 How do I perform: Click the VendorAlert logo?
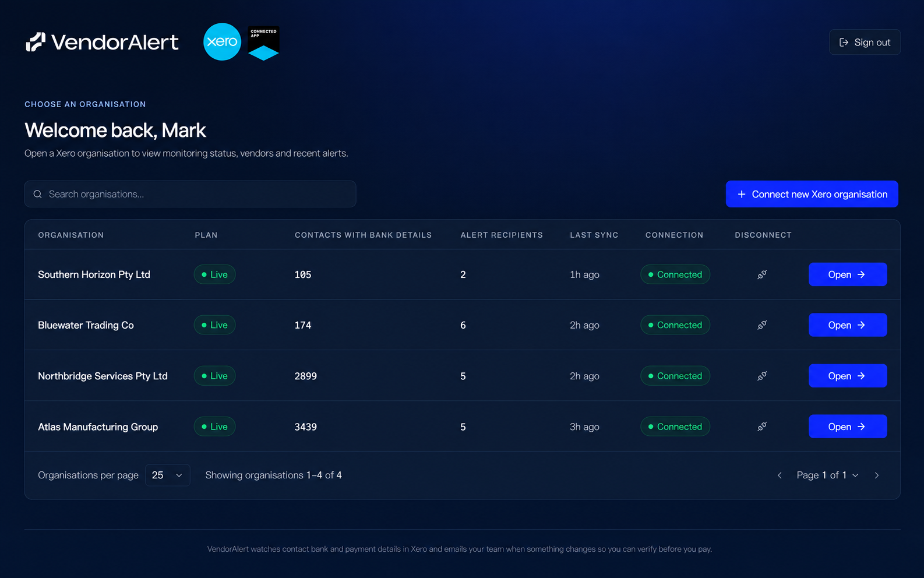tap(102, 42)
